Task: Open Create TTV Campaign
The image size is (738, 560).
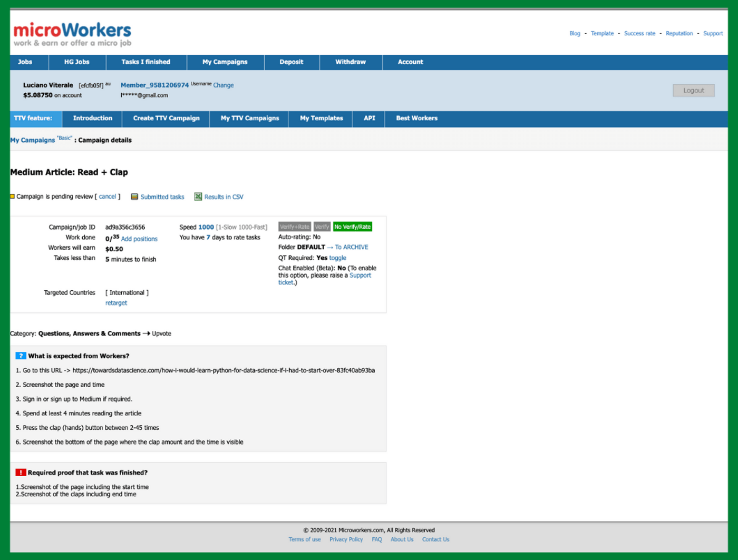Action: [x=167, y=119]
